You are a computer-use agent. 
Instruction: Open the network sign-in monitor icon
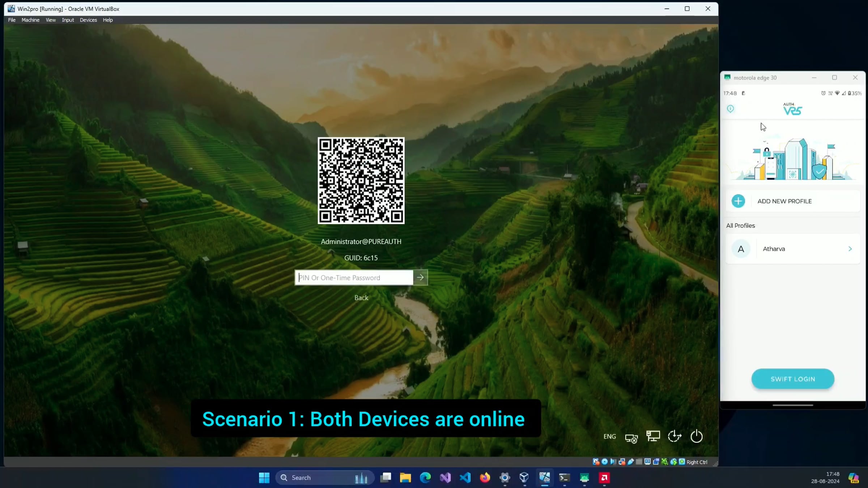click(x=653, y=436)
